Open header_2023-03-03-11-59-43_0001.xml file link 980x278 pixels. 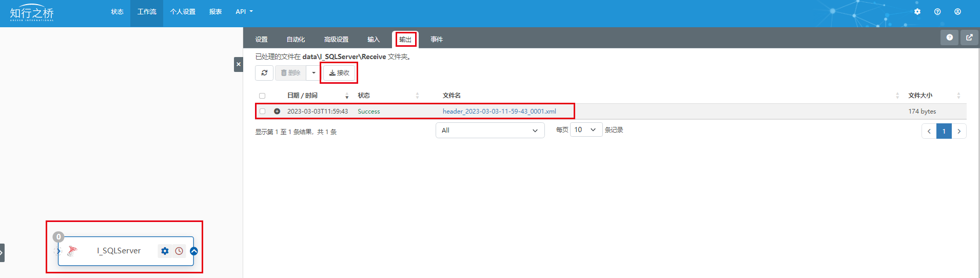[499, 111]
